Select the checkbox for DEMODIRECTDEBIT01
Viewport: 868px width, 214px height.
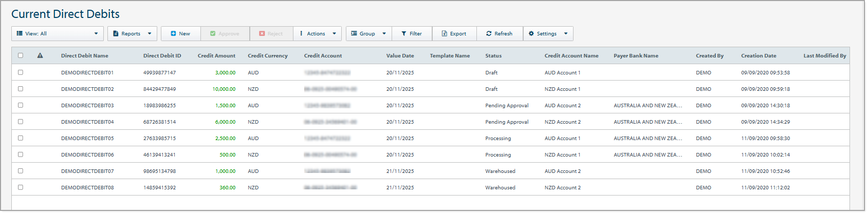coord(21,72)
